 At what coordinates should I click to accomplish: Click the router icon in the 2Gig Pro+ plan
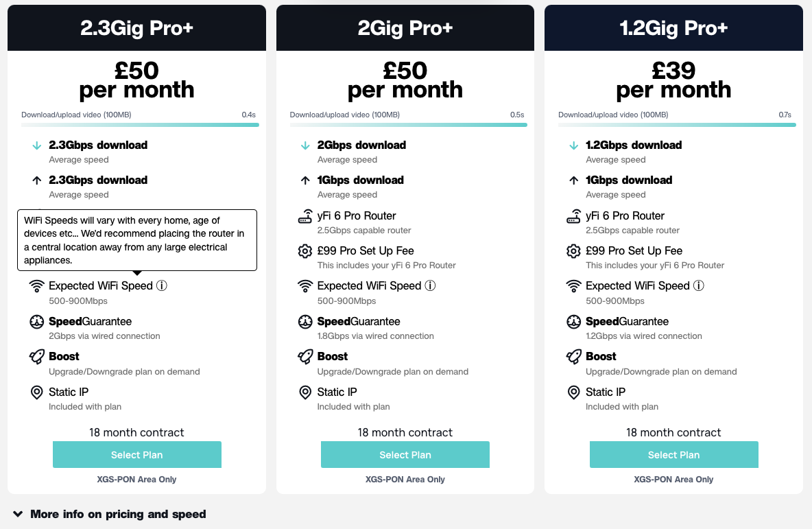305,216
